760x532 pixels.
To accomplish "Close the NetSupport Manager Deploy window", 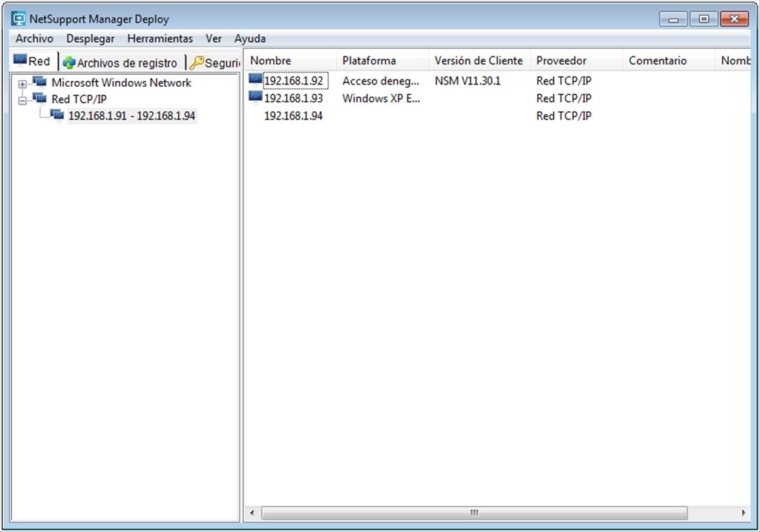I will 734,19.
